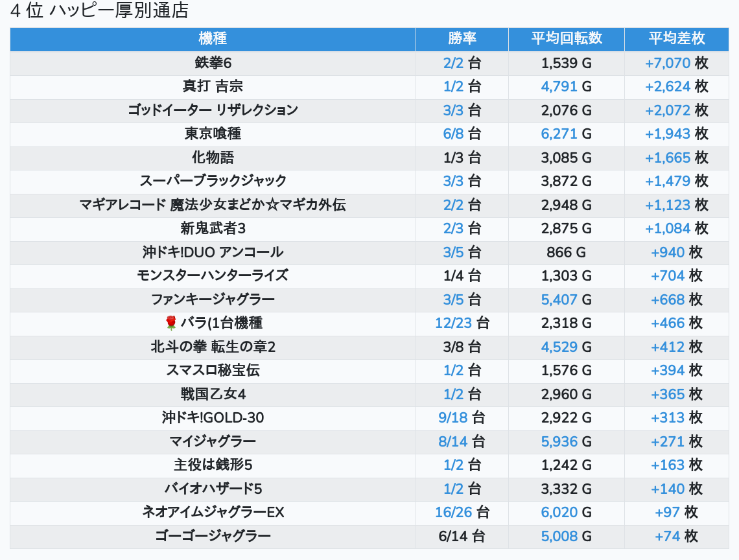The width and height of the screenshot is (739, 560).
Task: Sort table by 勝率 column header
Action: click(x=462, y=39)
